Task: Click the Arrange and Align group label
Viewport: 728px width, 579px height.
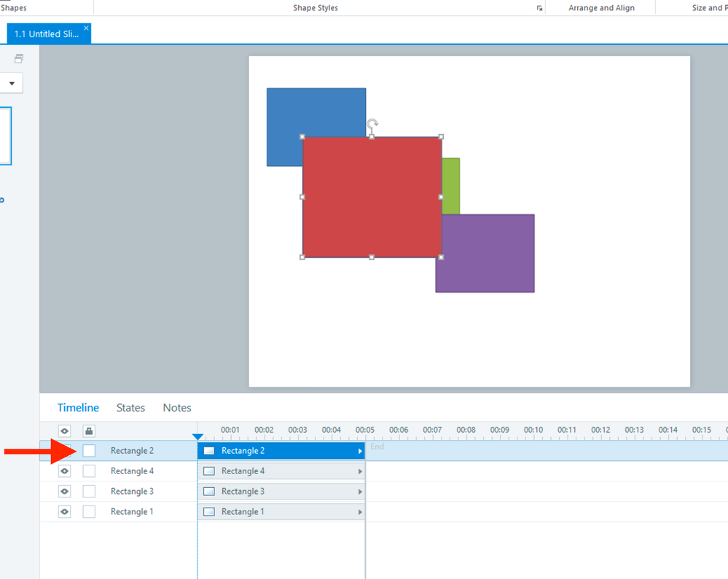Action: coord(601,8)
